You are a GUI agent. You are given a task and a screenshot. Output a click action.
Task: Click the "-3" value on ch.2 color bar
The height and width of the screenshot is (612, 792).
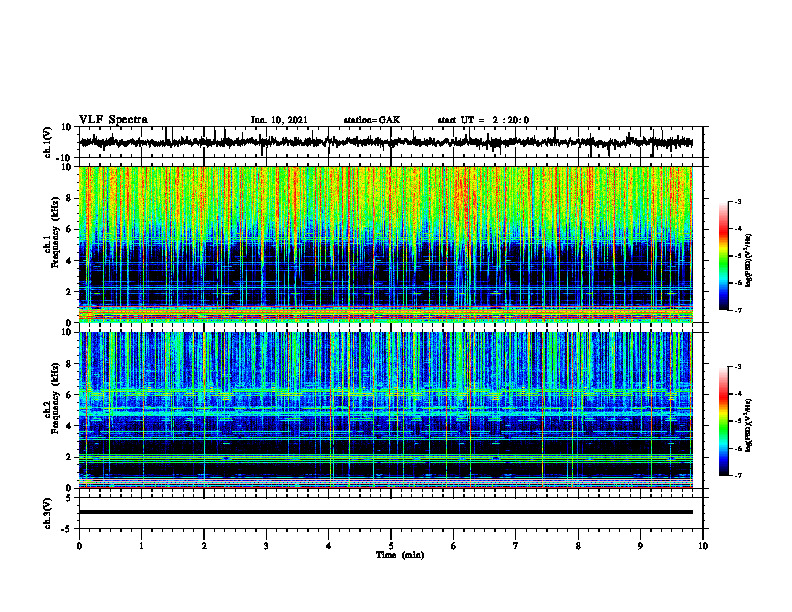tap(737, 367)
